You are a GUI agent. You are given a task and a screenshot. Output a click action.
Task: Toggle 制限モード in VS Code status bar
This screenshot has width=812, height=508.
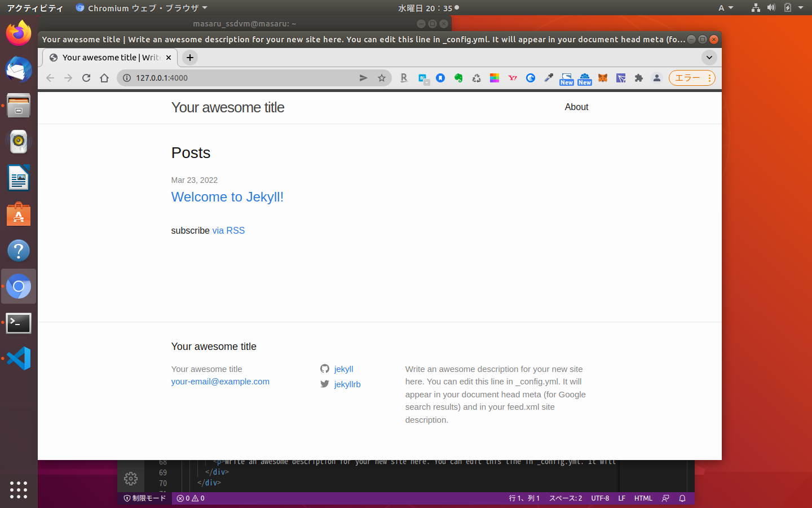tap(143, 498)
